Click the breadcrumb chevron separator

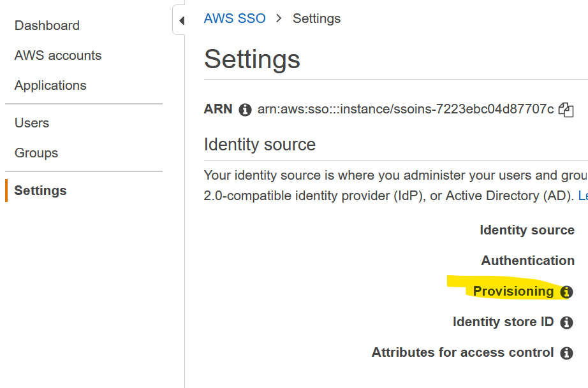(x=279, y=18)
